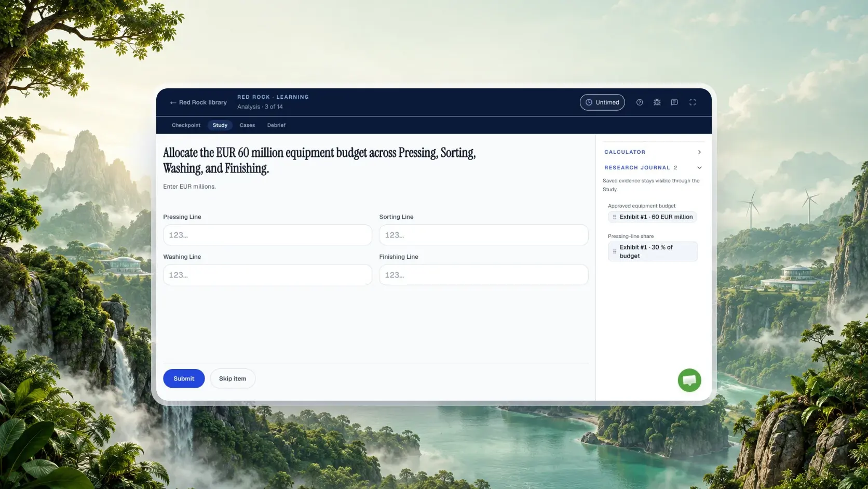The image size is (868, 489).
Task: Select the Exhibit #1 60 EUR million chip
Action: coord(652,217)
